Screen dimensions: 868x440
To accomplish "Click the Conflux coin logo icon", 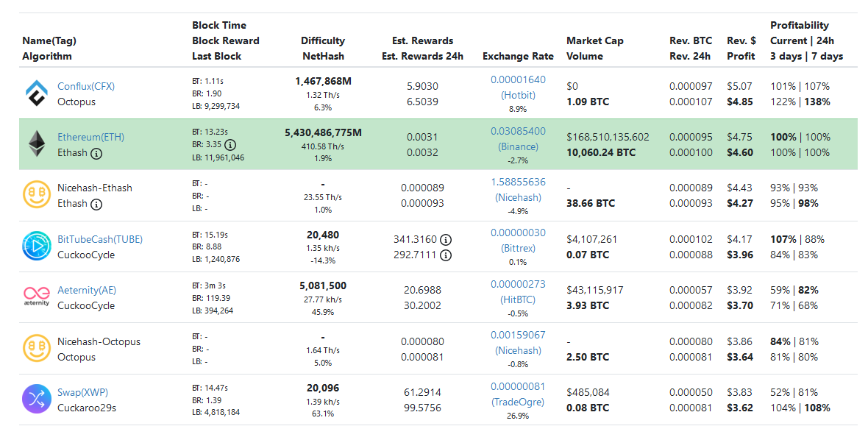I will coord(37,93).
